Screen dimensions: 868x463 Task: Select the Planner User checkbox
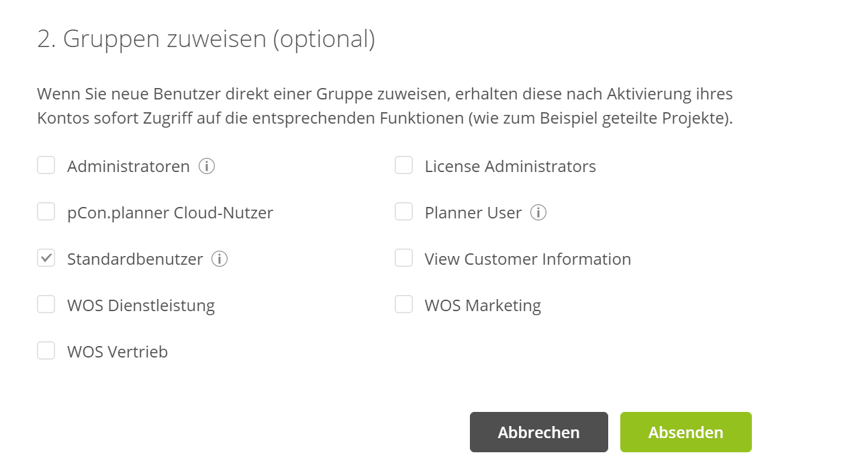403,212
